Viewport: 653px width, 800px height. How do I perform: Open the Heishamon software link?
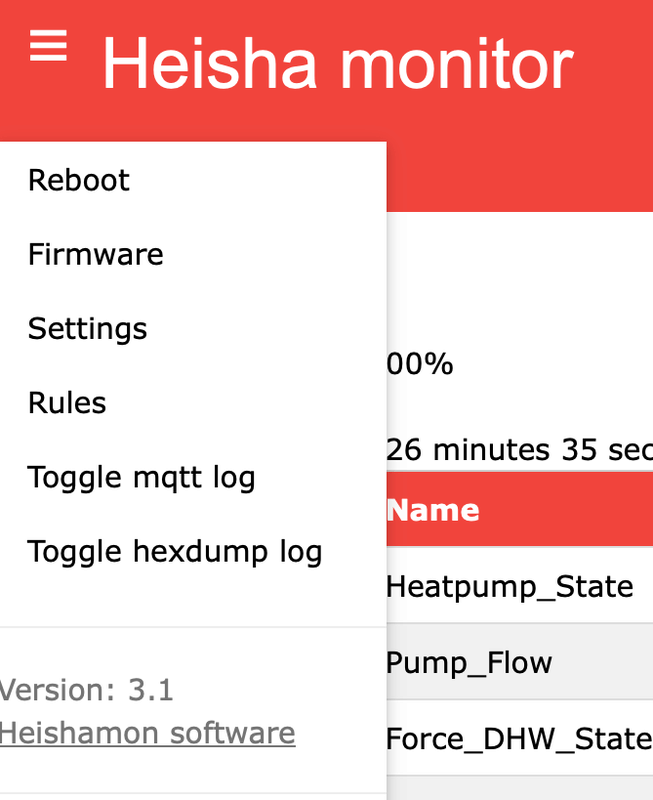[147, 733]
